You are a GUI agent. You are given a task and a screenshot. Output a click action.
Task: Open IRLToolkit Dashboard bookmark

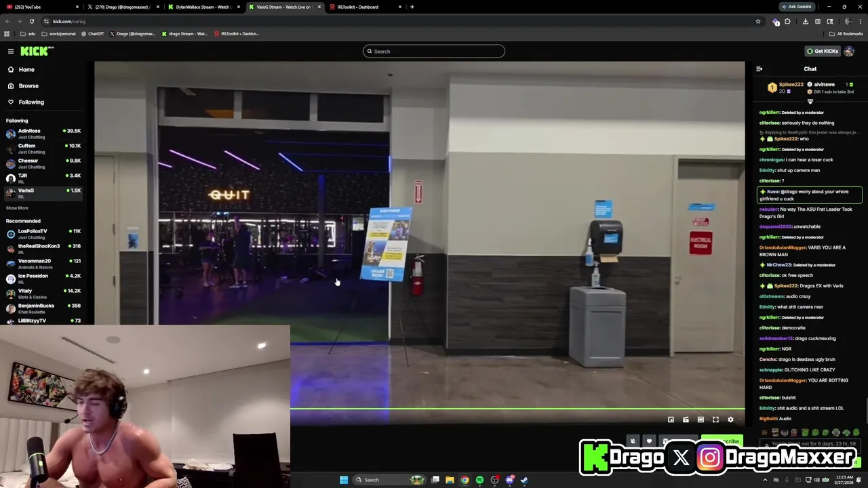coord(237,34)
